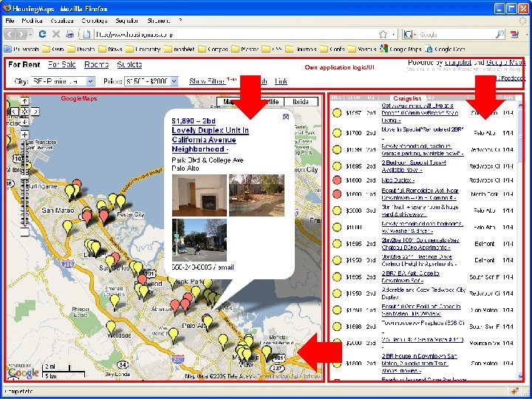Switch map view to Hybrid mode

[301, 102]
